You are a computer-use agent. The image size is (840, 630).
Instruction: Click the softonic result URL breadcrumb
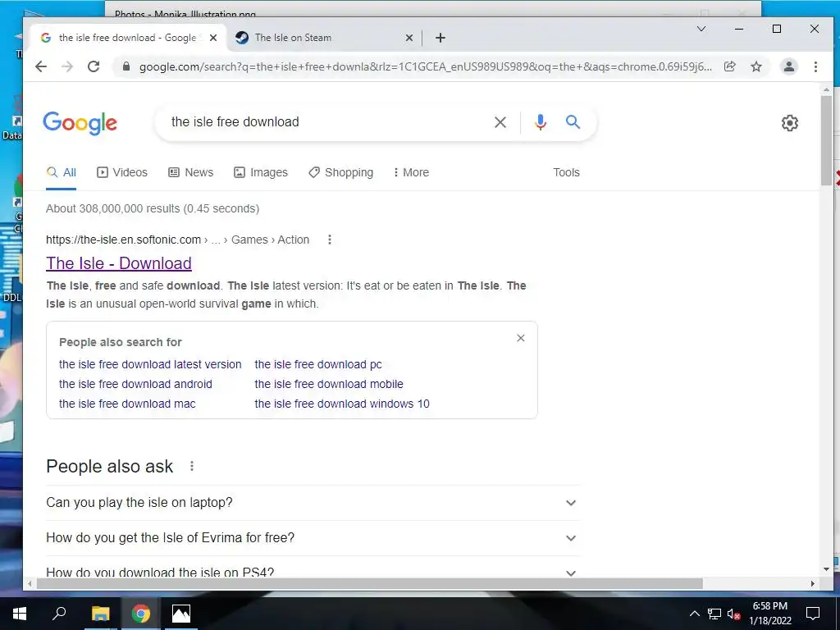[177, 240]
